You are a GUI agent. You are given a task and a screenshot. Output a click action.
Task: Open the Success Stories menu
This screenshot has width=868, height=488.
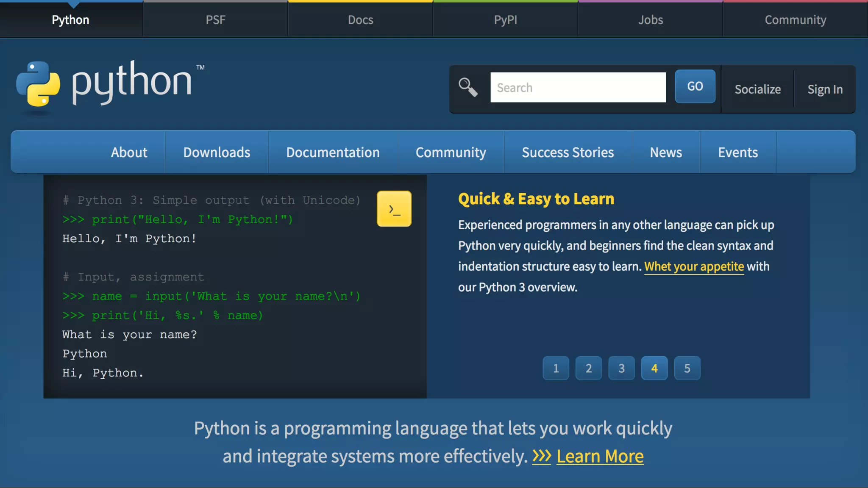[x=568, y=152]
